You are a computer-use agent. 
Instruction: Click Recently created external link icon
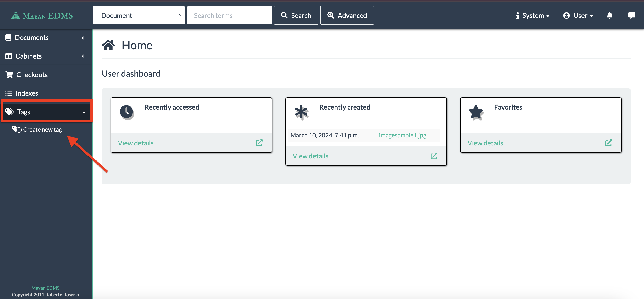434,156
